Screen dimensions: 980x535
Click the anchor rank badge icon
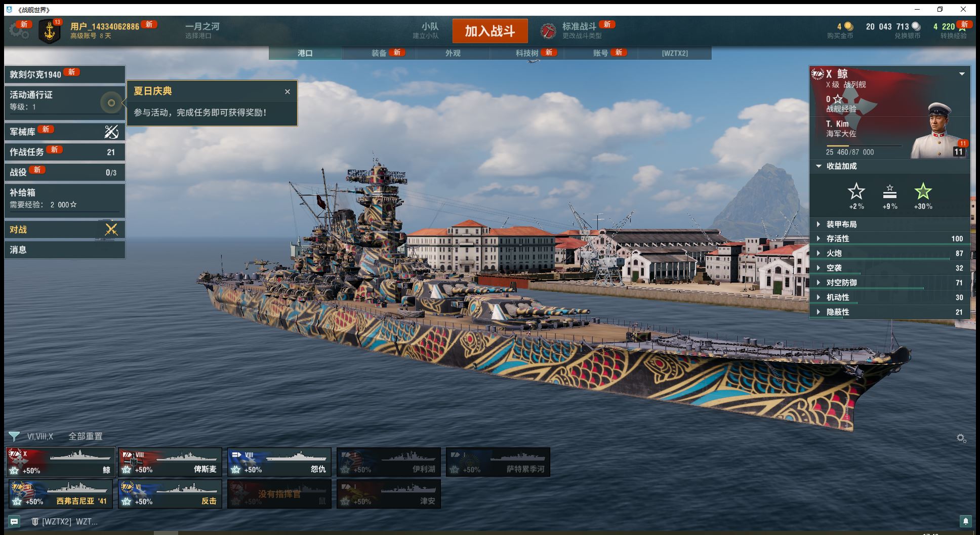click(50, 31)
